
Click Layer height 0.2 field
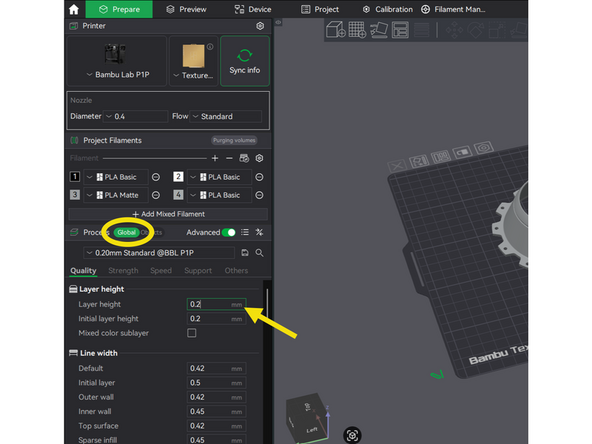click(216, 304)
